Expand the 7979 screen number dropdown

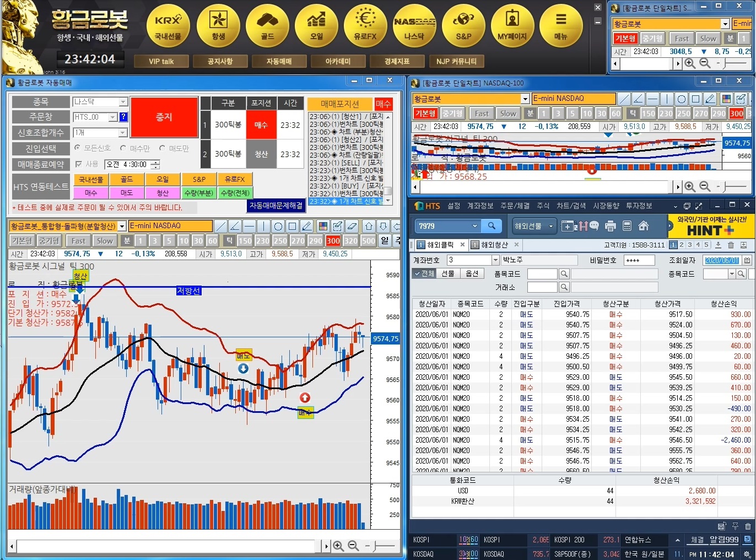coord(475,225)
